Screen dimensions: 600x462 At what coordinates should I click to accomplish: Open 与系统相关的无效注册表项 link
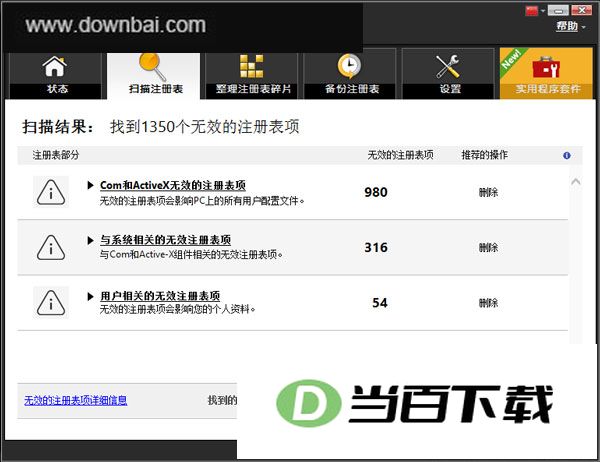(x=165, y=240)
